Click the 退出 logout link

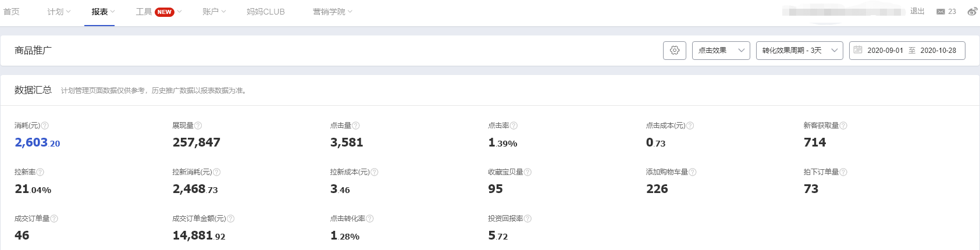917,11
